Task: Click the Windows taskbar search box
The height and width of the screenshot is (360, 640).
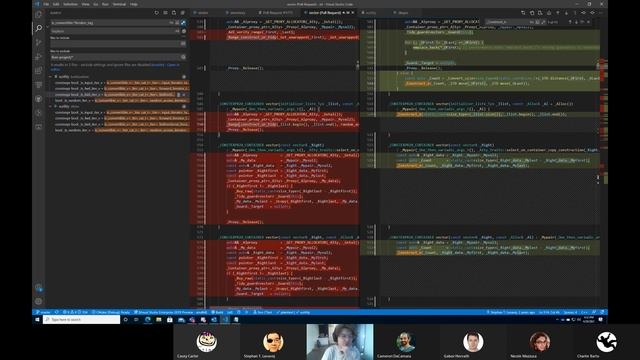Action: [81, 320]
